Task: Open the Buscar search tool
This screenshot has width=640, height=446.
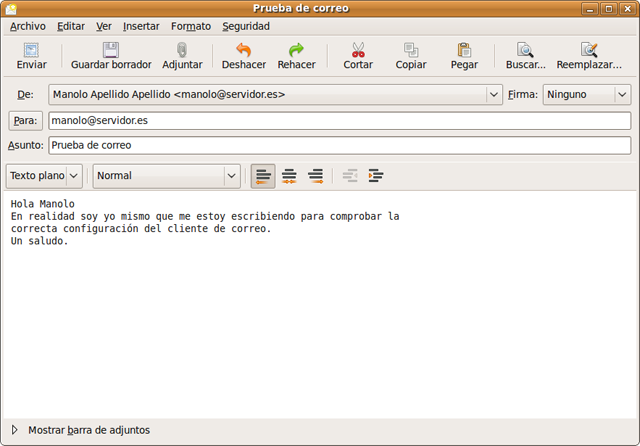Action: click(x=525, y=50)
